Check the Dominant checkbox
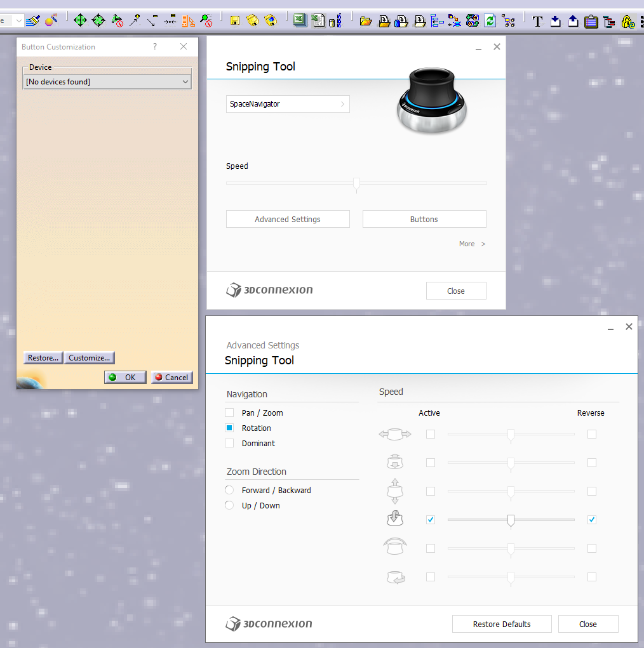This screenshot has width=644, height=648. tap(229, 443)
